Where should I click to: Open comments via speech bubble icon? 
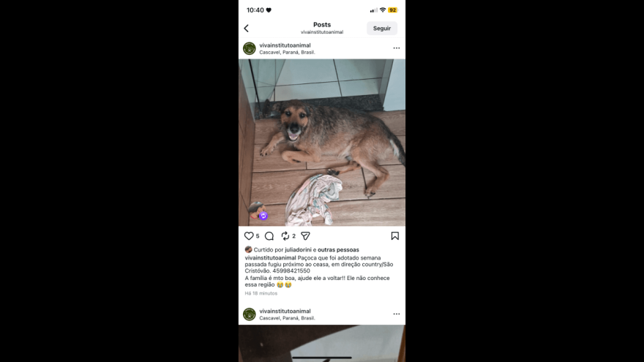pos(269,236)
